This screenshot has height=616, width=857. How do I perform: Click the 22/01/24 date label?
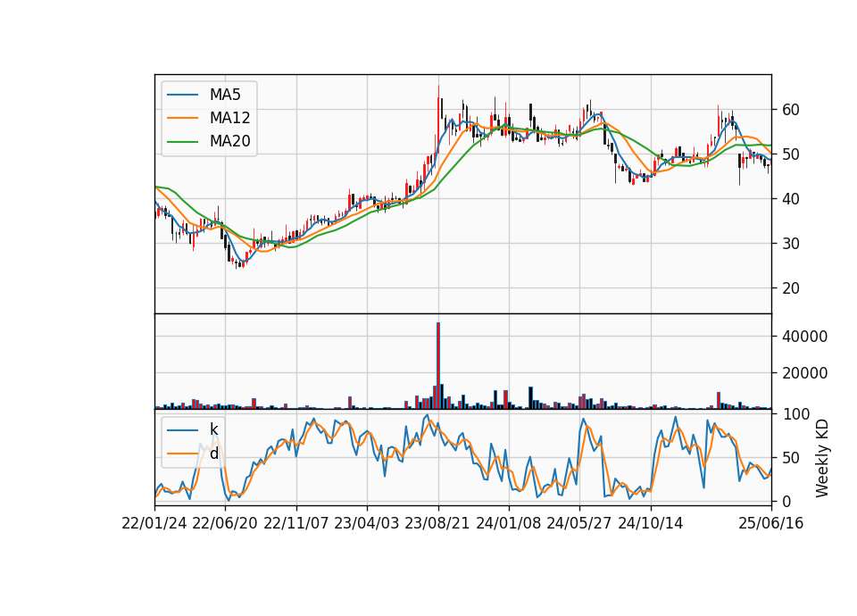[x=154, y=523]
